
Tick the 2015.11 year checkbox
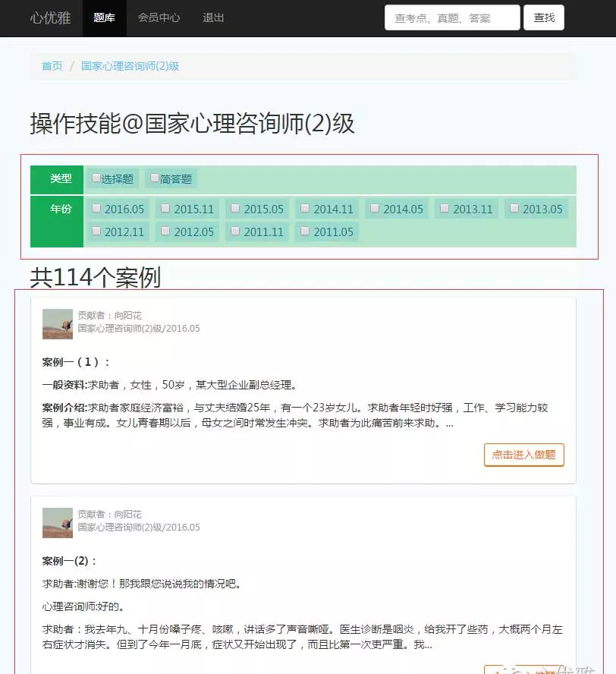[165, 209]
